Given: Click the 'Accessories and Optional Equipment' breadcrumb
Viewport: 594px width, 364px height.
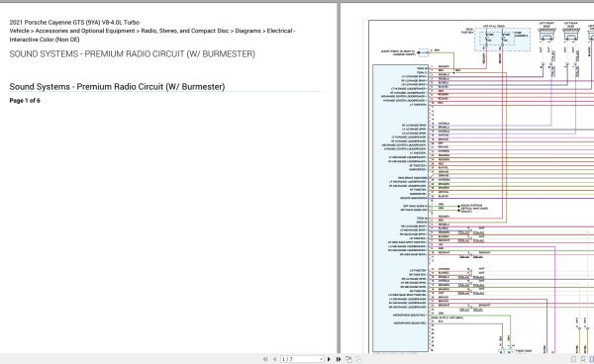Looking at the screenshot, I should click(x=85, y=31).
